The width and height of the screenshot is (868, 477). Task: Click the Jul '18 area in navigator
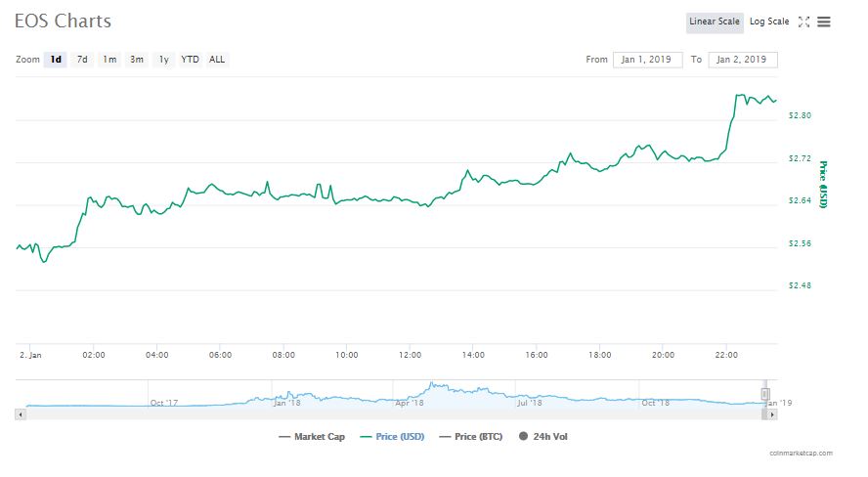pyautogui.click(x=529, y=403)
